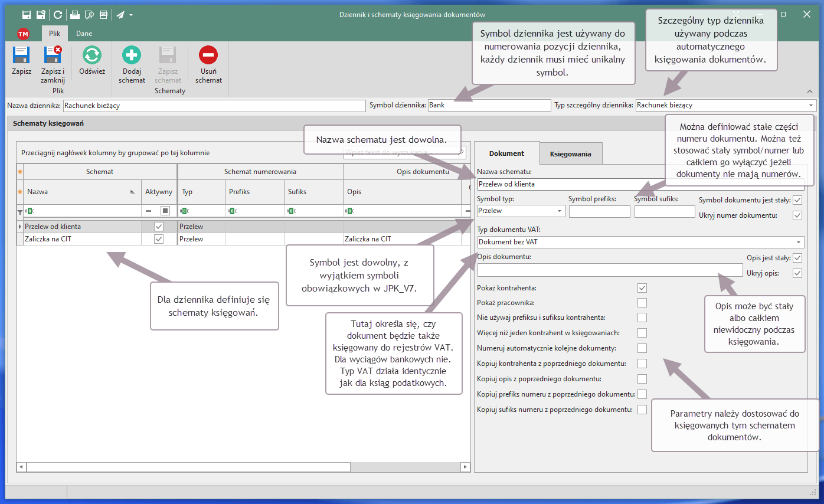This screenshot has width=824, height=504.
Task: Switch to the Księgowania tab
Action: click(x=570, y=153)
